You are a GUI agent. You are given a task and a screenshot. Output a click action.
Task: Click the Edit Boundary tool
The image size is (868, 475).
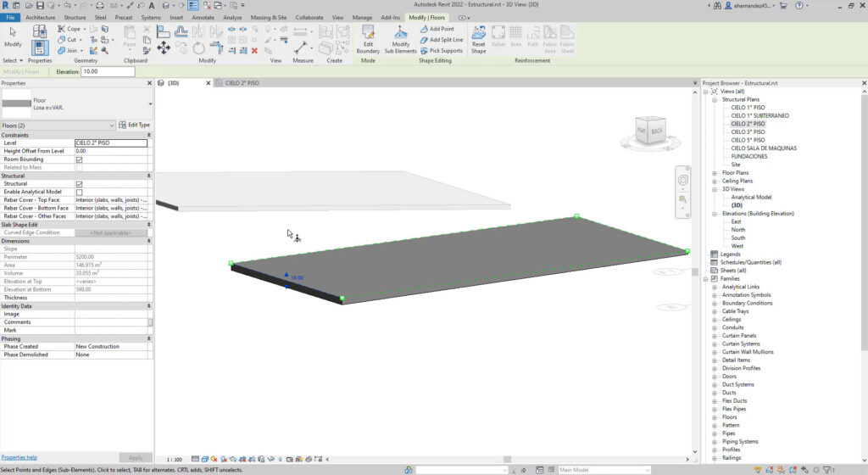[x=368, y=39]
